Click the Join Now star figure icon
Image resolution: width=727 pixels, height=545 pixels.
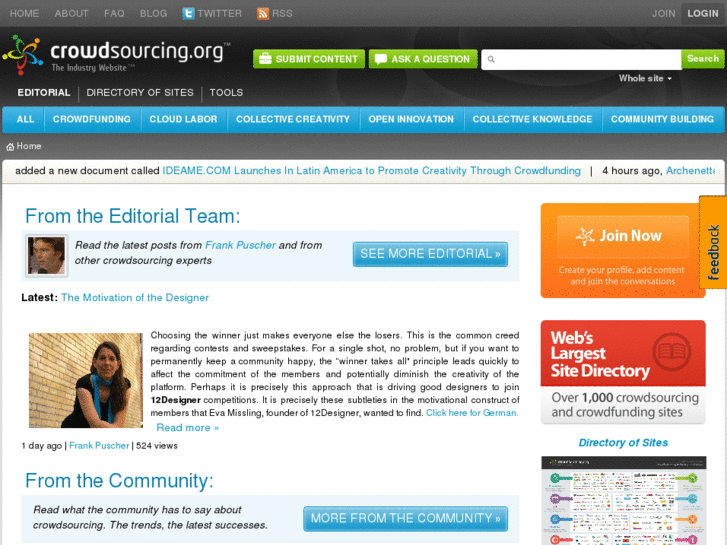(x=585, y=236)
